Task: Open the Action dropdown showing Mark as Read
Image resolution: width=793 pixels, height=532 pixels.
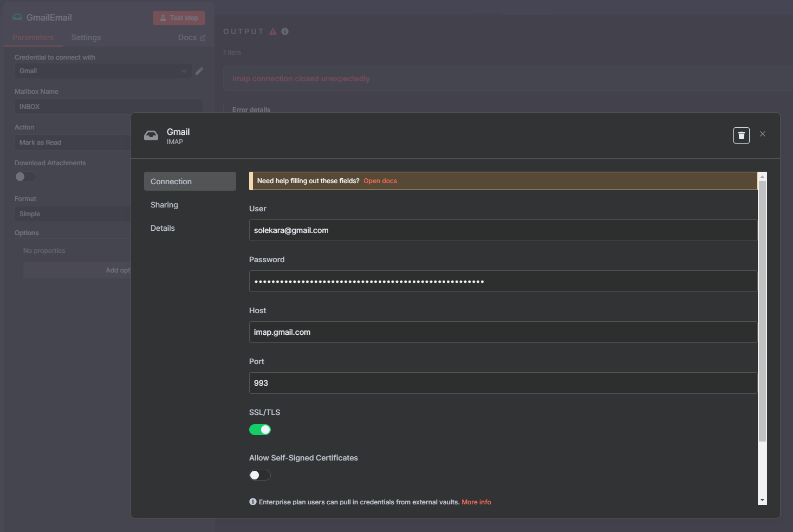Action: [x=73, y=142]
